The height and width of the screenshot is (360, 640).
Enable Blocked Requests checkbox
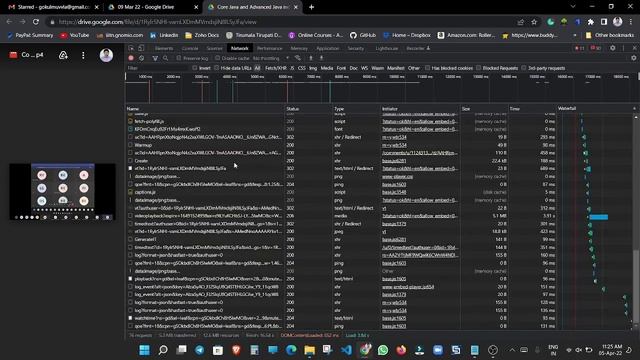pos(479,68)
